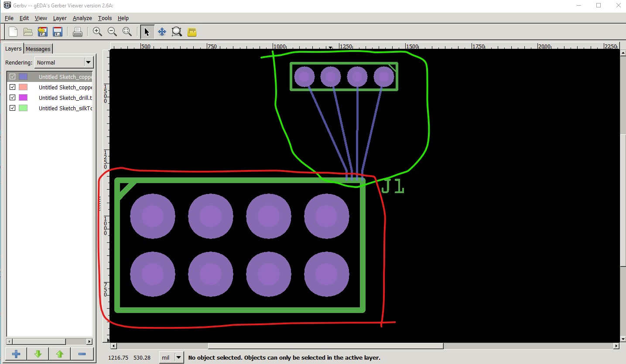Click the New project icon
The image size is (626, 364).
pyautogui.click(x=13, y=32)
